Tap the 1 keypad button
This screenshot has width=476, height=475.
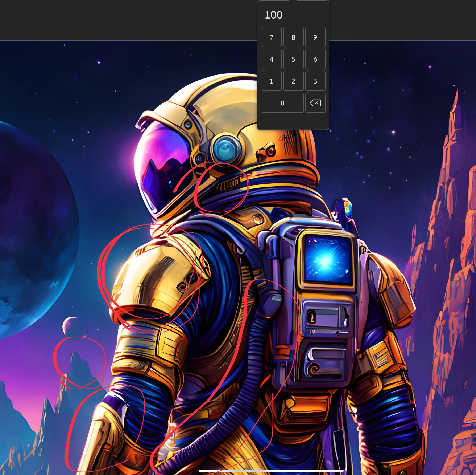tap(271, 81)
